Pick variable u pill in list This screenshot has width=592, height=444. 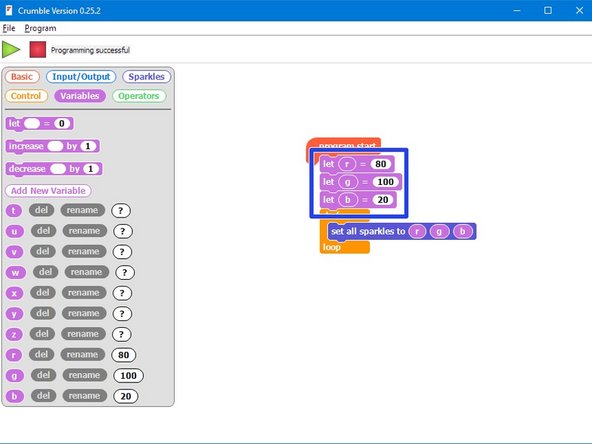pyautogui.click(x=15, y=231)
